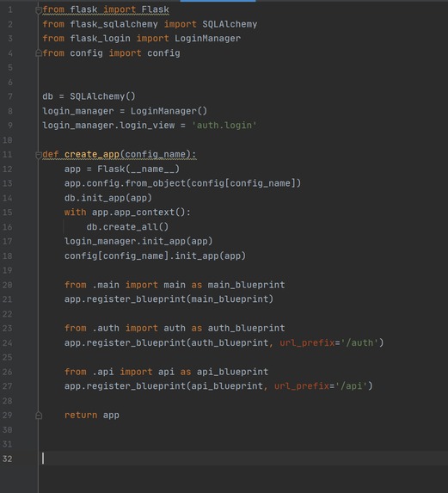
Task: Click the 'auth.login' string literal
Action: click(224, 126)
